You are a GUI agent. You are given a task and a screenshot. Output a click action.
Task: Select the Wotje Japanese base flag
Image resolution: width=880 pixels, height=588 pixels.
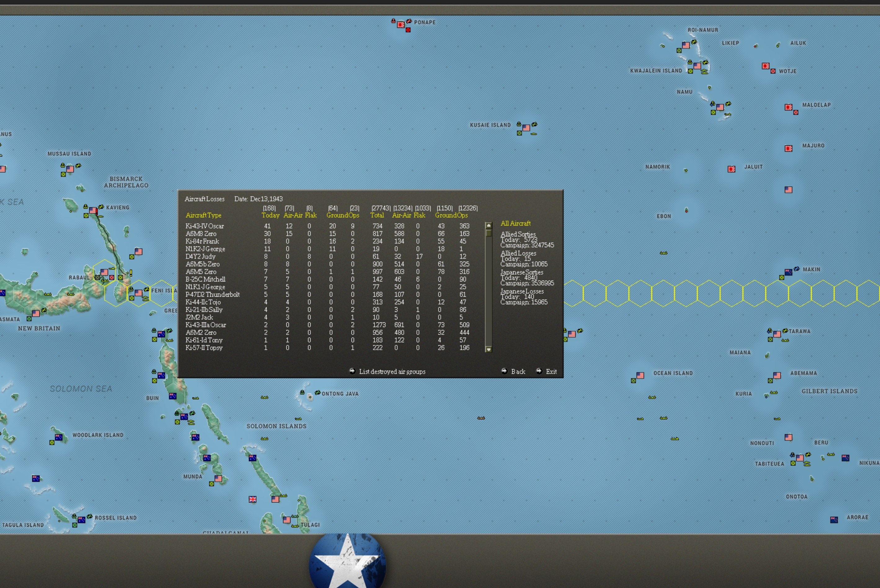(766, 66)
